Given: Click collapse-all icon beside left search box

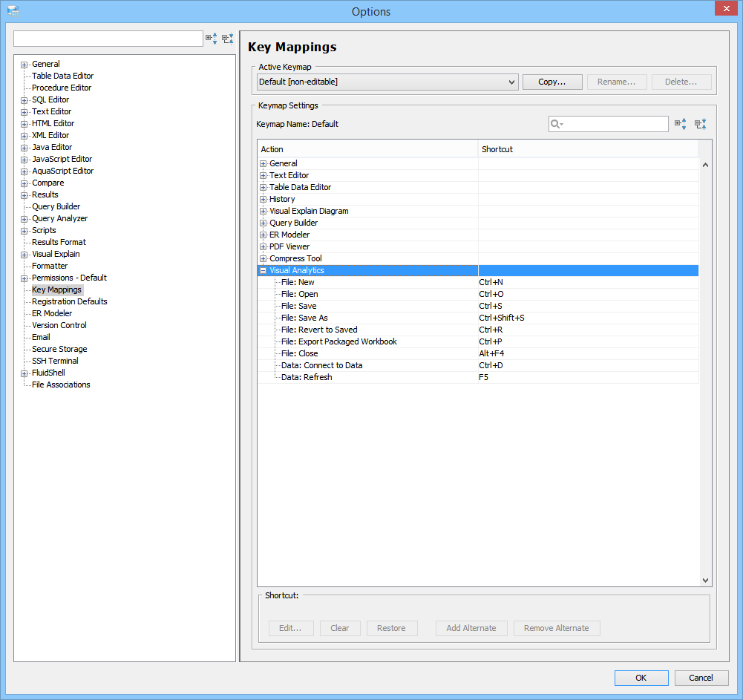Looking at the screenshot, I should (228, 39).
